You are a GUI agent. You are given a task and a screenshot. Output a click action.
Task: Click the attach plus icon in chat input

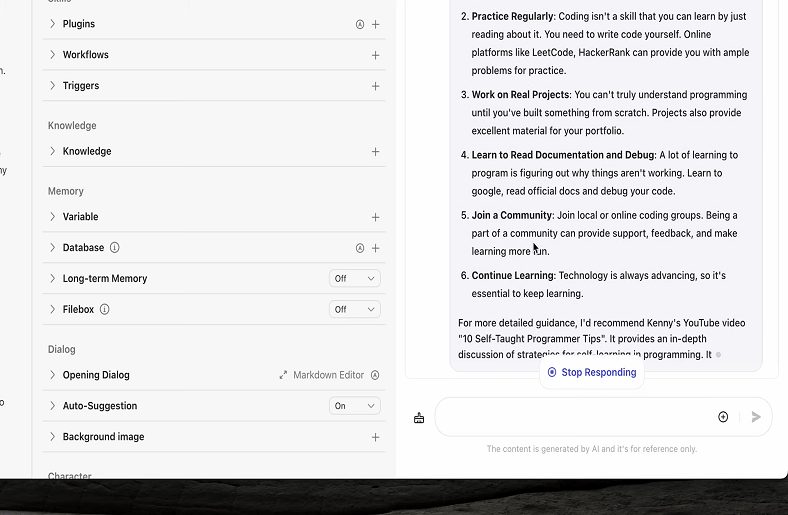pyautogui.click(x=723, y=417)
